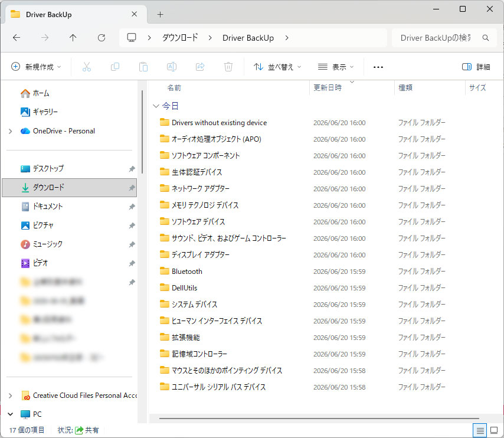Viewport: 504px width, 438px height.
Task: Go up one level with the up arrow
Action: pos(73,38)
